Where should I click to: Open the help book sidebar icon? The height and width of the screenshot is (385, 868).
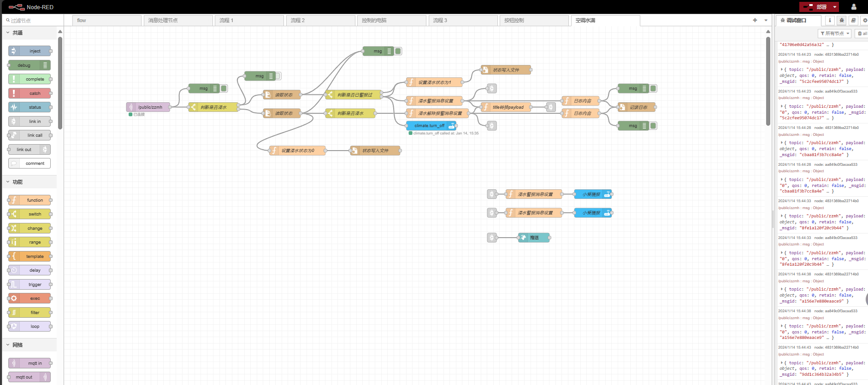point(853,20)
